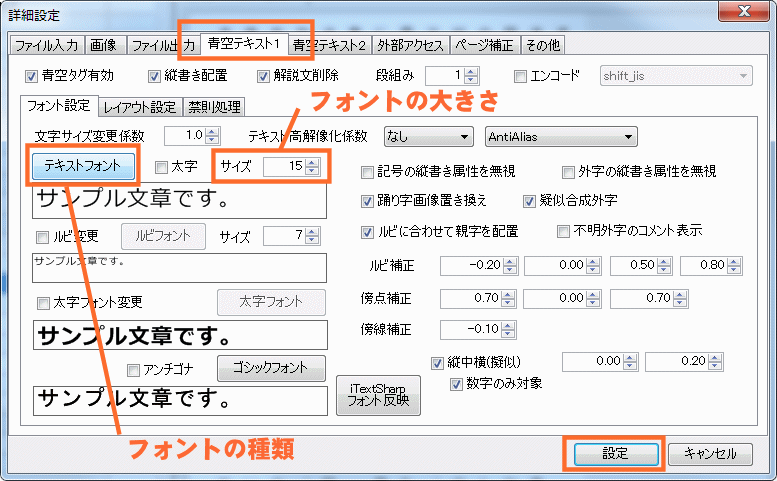Expand the テキスト高解像化係数 dropdown

(427, 136)
